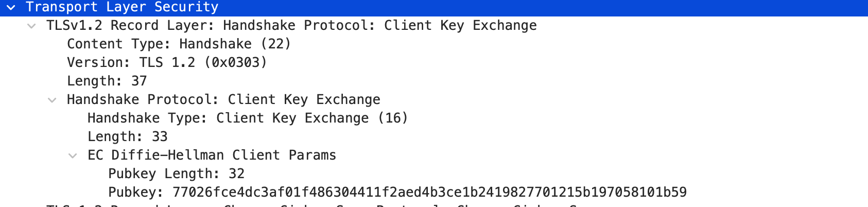The image size is (868, 207).
Task: Select the Length: 37 field
Action: [107, 81]
